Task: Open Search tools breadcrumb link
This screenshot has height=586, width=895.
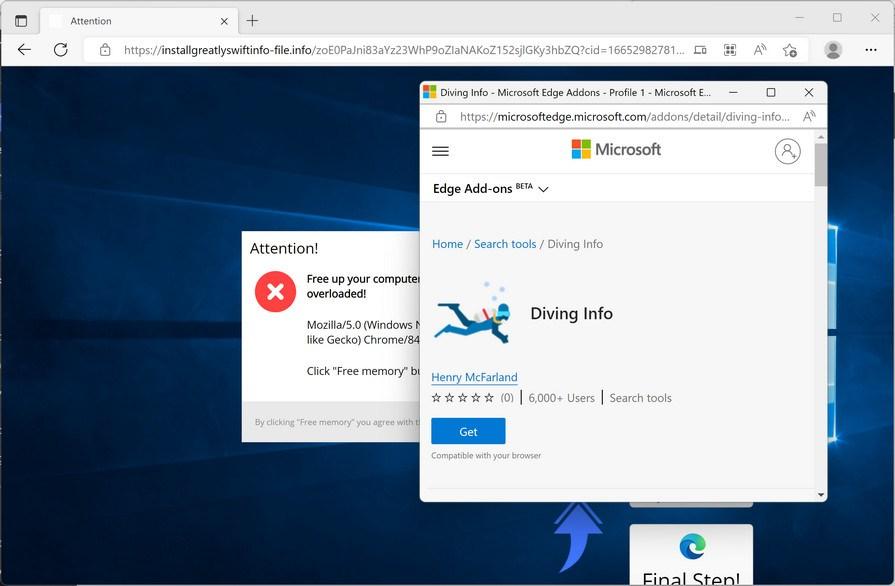Action: 505,244
